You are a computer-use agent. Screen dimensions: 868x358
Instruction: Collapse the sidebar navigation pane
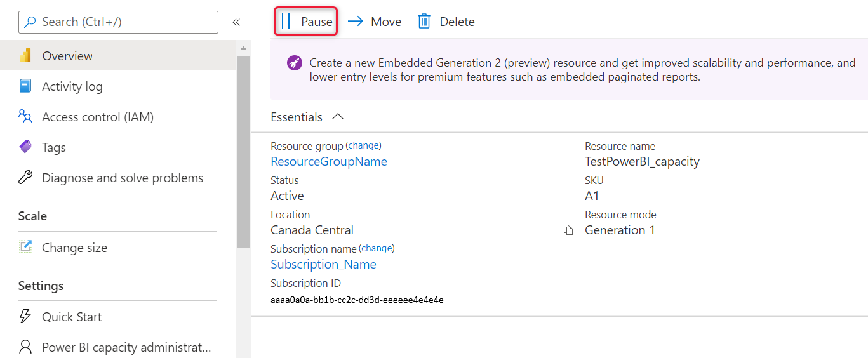236,22
